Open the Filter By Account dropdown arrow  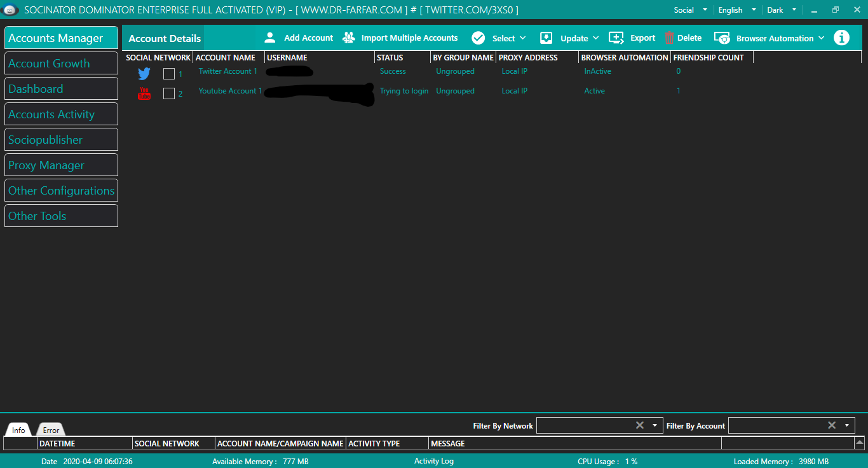pos(846,425)
